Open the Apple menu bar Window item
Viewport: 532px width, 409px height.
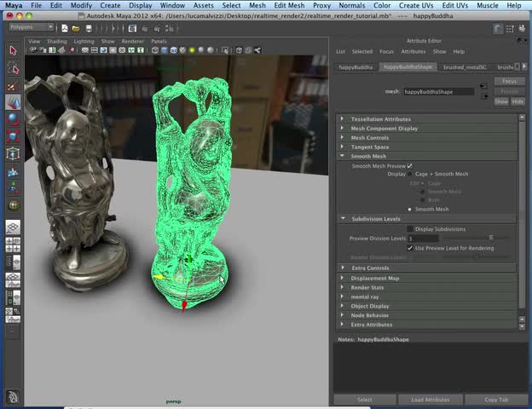click(172, 5)
